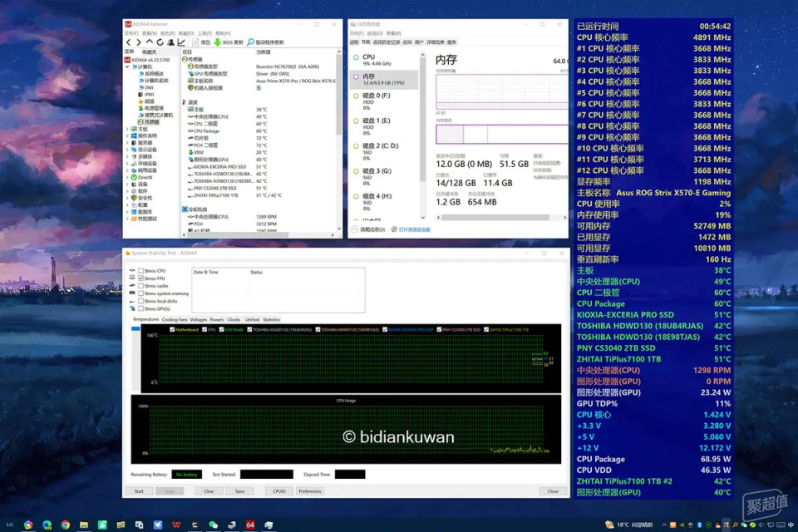Switch to the Powers tab
This screenshot has height=532, width=798.
pos(217,320)
